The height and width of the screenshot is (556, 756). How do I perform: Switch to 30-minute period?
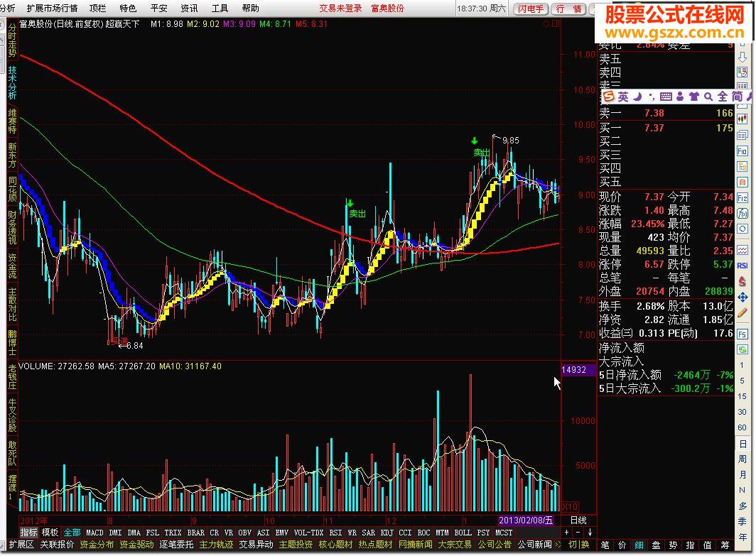pos(742,412)
